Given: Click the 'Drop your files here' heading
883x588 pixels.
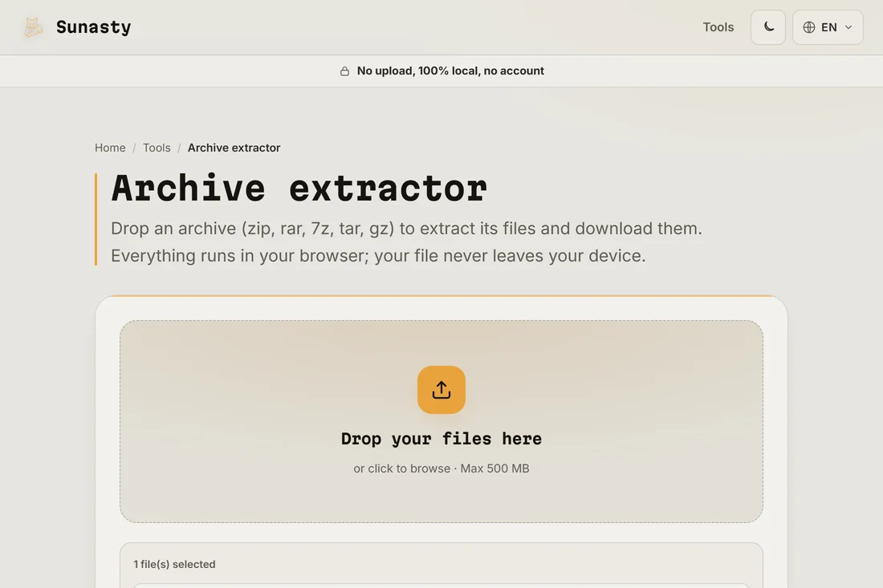Looking at the screenshot, I should [x=441, y=439].
